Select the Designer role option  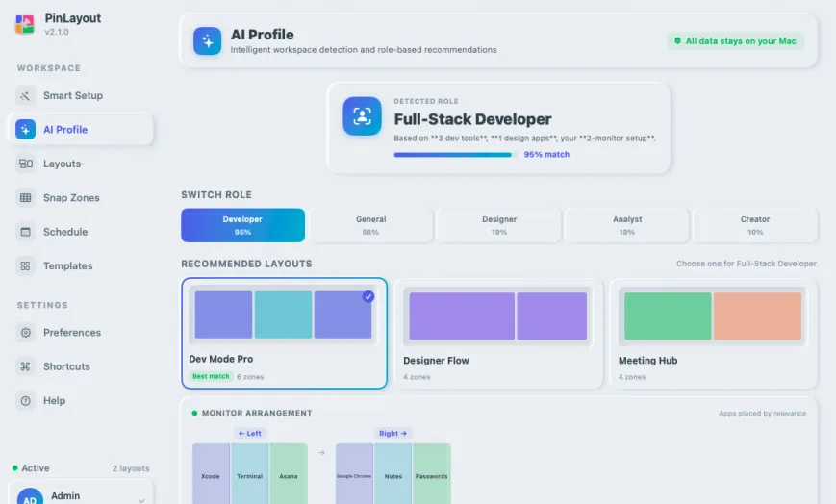(499, 225)
